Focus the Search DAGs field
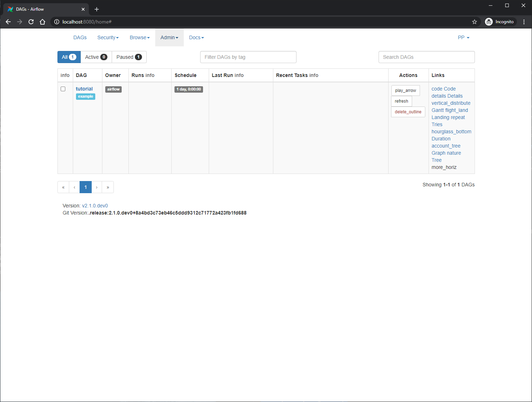The image size is (532, 402). (427, 57)
